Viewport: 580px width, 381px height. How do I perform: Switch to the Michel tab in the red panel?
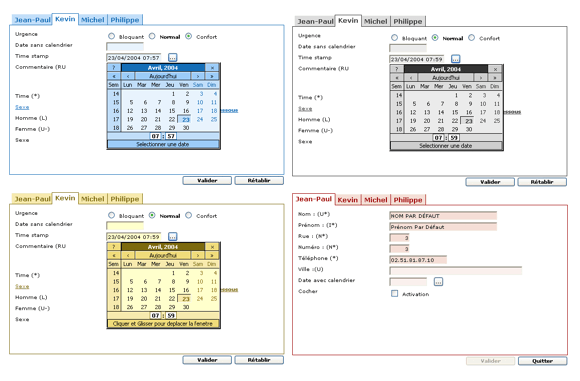375,200
